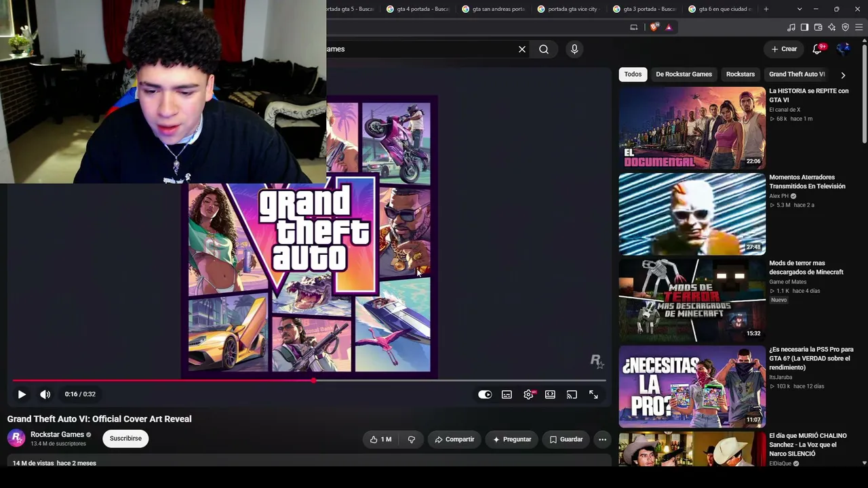Click the YouTube search magnifier button
Screen dimensions: 868x488
pos(544,49)
